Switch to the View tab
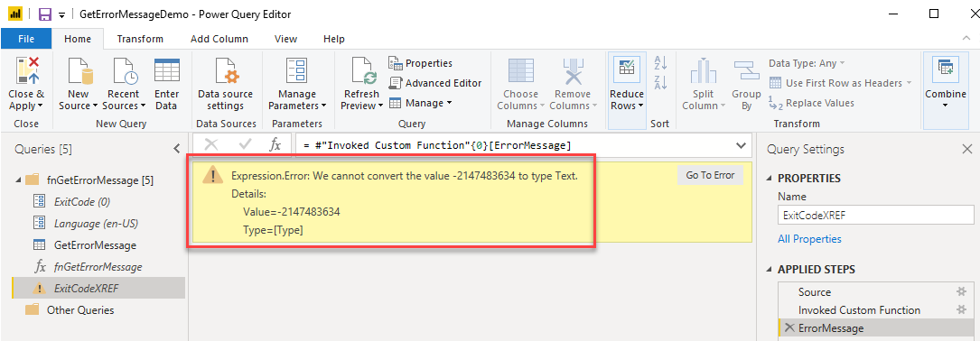 (285, 39)
